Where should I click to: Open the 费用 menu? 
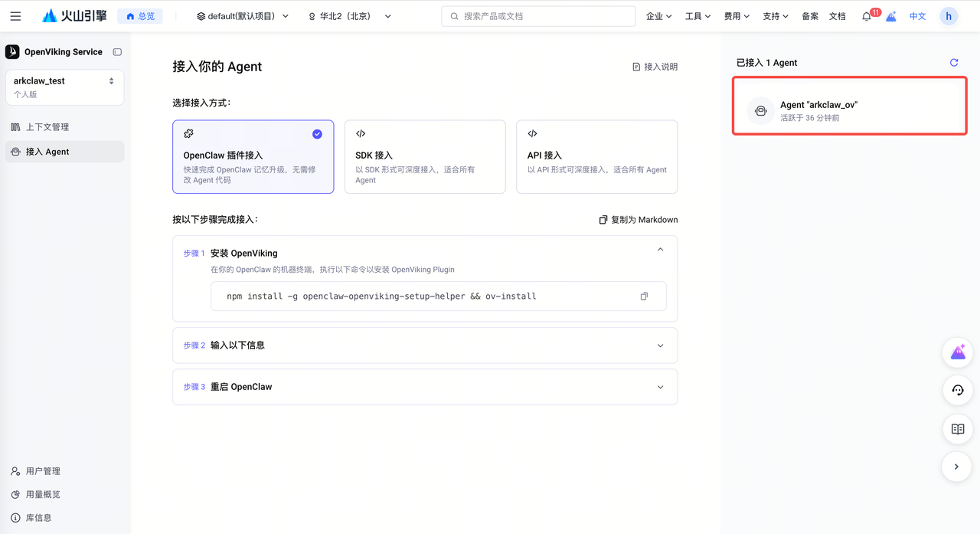tap(737, 16)
